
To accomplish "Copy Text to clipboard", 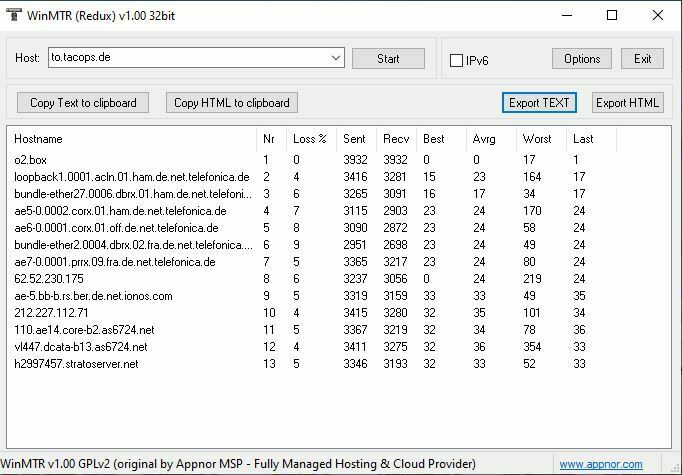I will click(83, 103).
